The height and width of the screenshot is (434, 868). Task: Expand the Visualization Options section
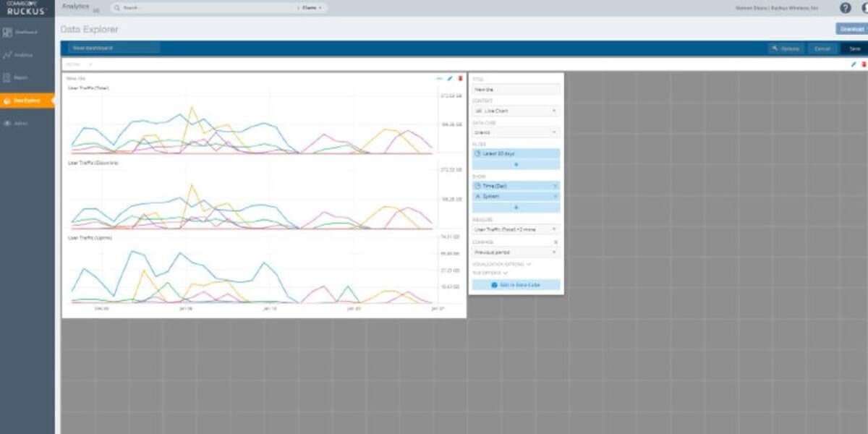tap(501, 264)
